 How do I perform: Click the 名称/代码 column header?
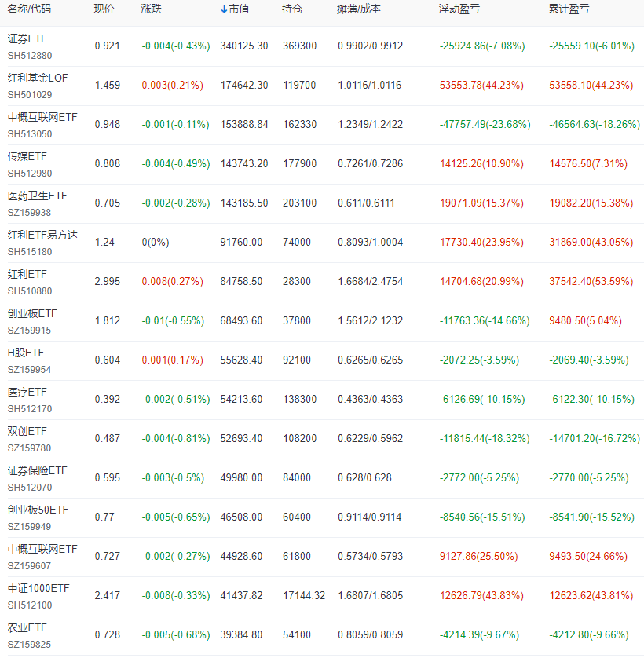pyautogui.click(x=29, y=9)
